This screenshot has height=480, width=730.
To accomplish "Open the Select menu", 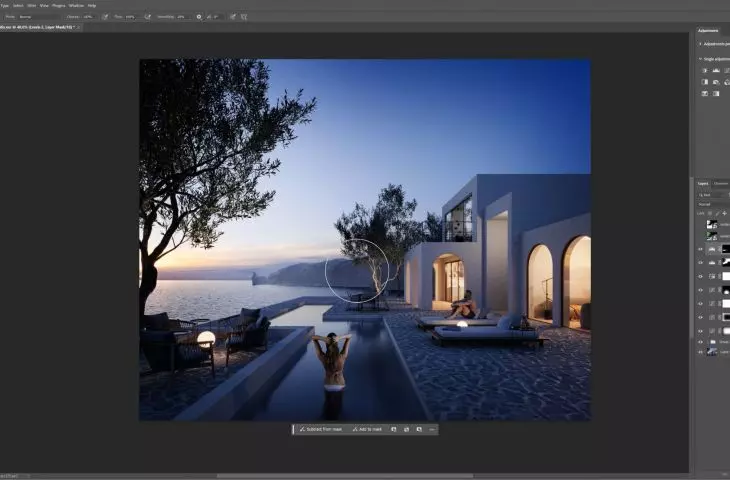I will (x=18, y=6).
